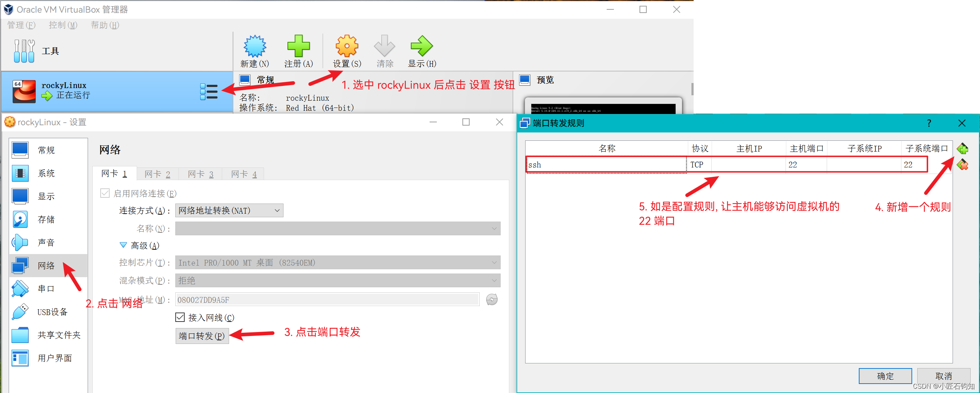
Task: Click the TCP protocol cell
Action: click(x=699, y=165)
